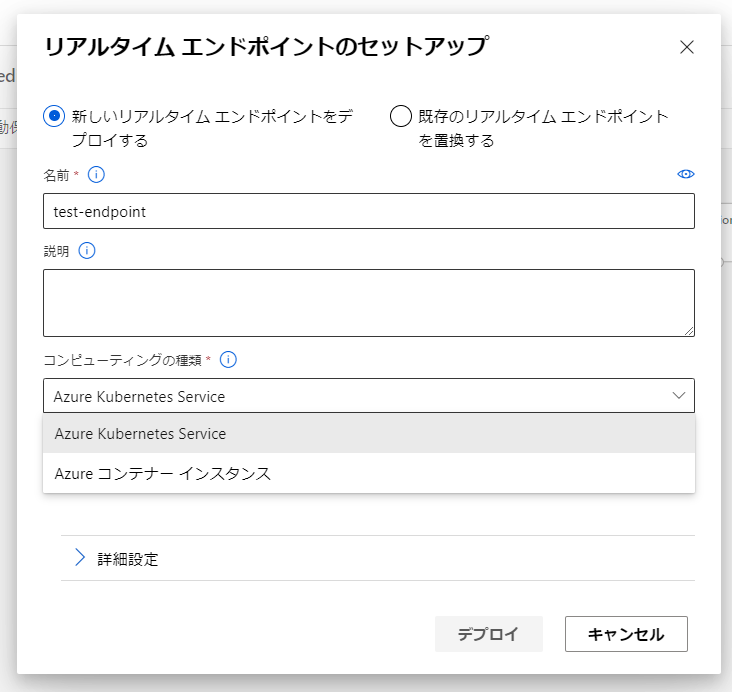This screenshot has width=732, height=692.
Task: Close the endpoint setup dialog with X
Action: 687,47
